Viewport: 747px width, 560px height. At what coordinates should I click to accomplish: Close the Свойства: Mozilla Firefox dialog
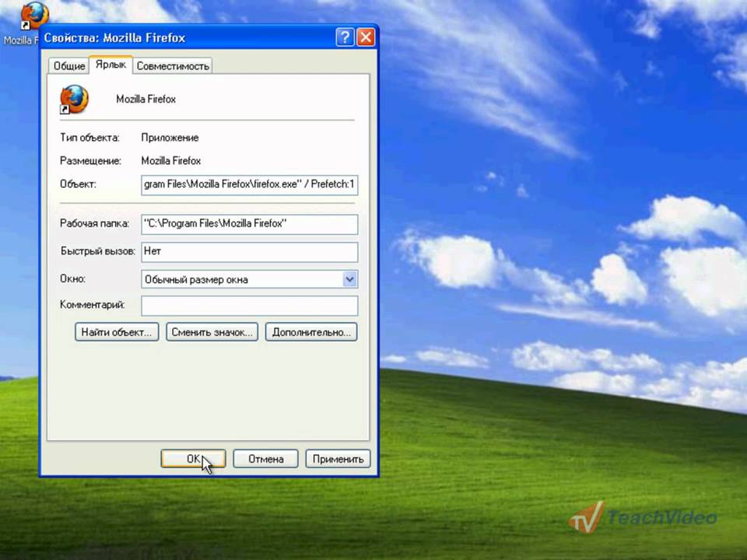tap(366, 37)
